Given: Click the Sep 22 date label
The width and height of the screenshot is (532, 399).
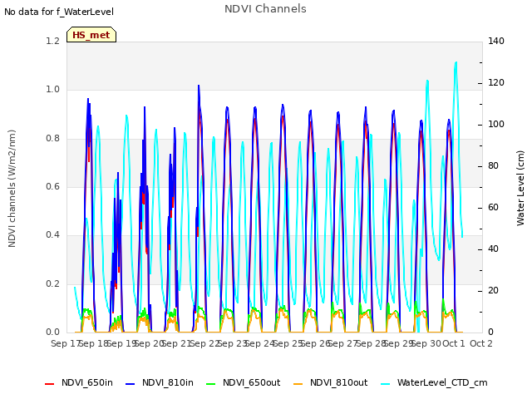Looking at the screenshot, I should pos(204,343).
